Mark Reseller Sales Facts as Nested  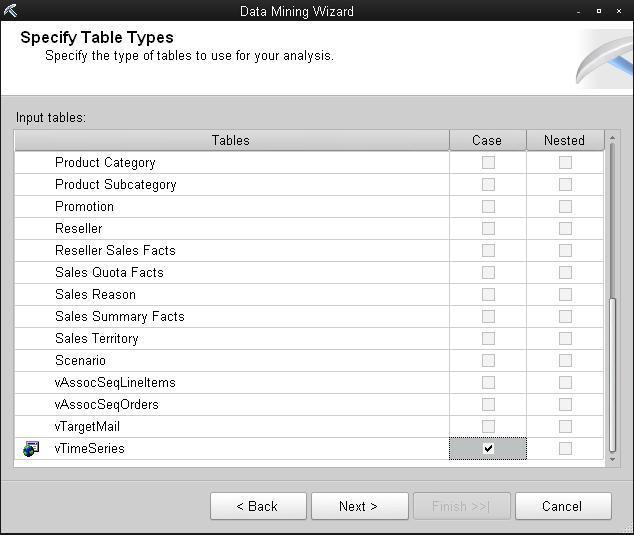[x=565, y=250]
